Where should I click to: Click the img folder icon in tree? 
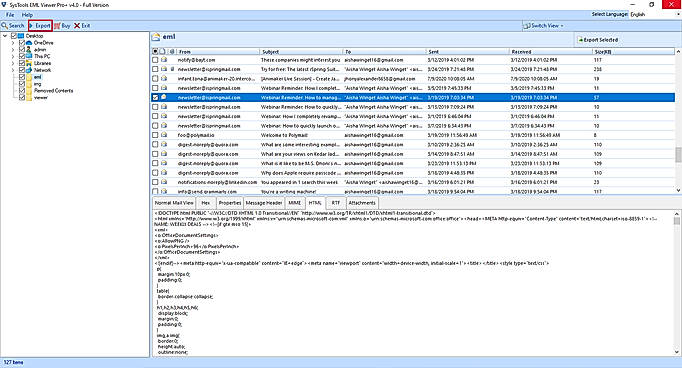click(29, 84)
